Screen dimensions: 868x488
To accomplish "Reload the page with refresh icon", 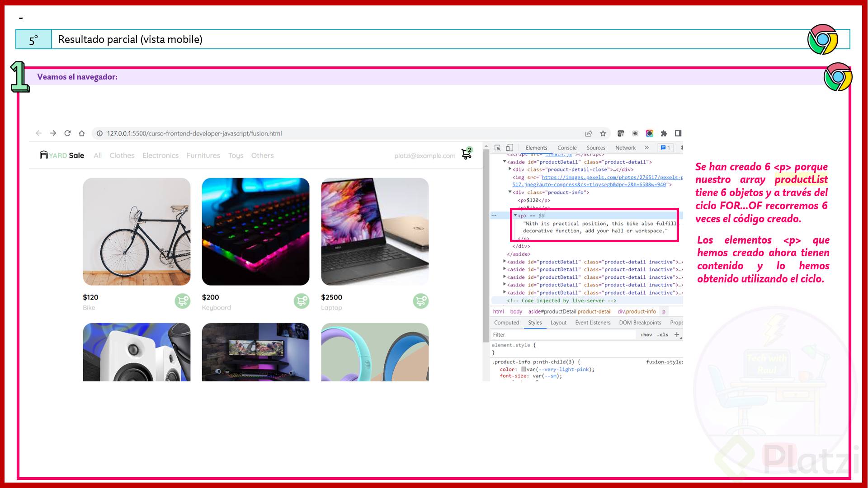I will tap(67, 133).
